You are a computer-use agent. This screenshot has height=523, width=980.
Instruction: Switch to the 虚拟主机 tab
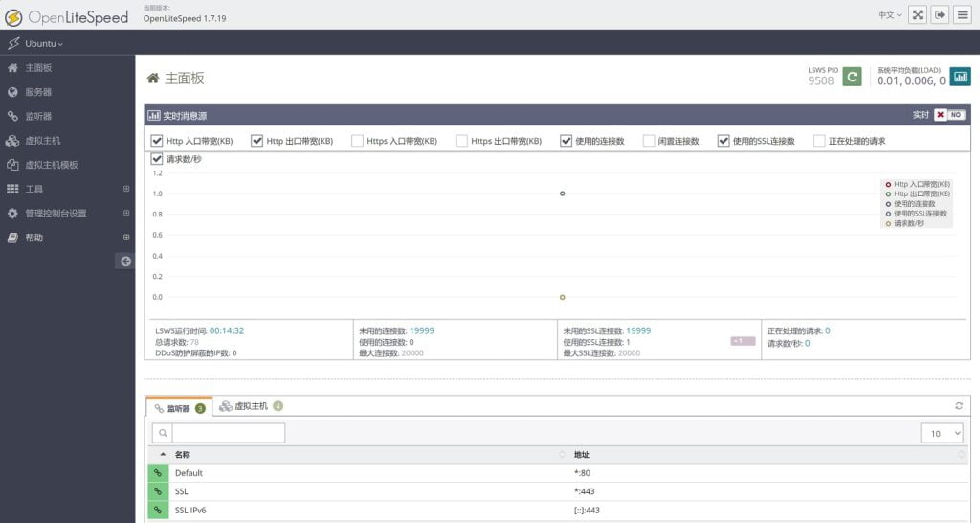click(251, 406)
